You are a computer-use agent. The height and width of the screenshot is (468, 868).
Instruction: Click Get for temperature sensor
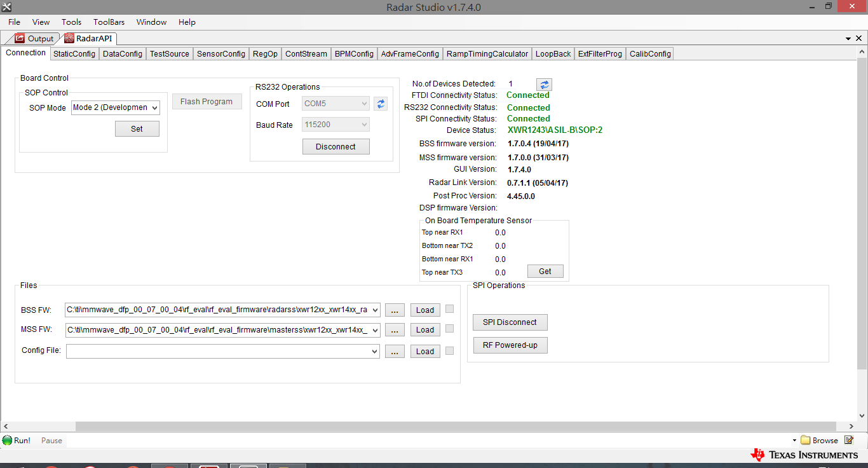pyautogui.click(x=545, y=272)
